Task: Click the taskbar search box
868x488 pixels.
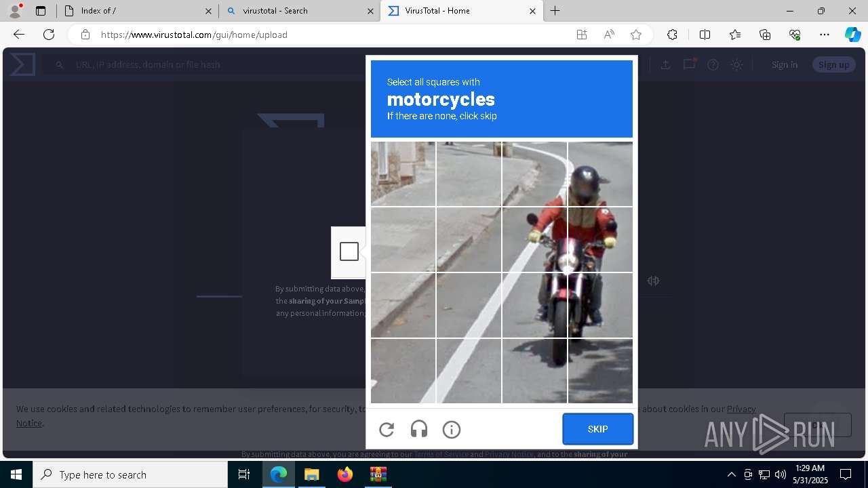Action: click(x=130, y=474)
